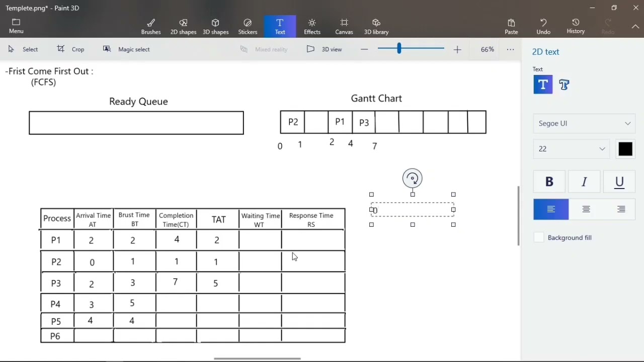Select the Brushes tool

click(x=151, y=27)
